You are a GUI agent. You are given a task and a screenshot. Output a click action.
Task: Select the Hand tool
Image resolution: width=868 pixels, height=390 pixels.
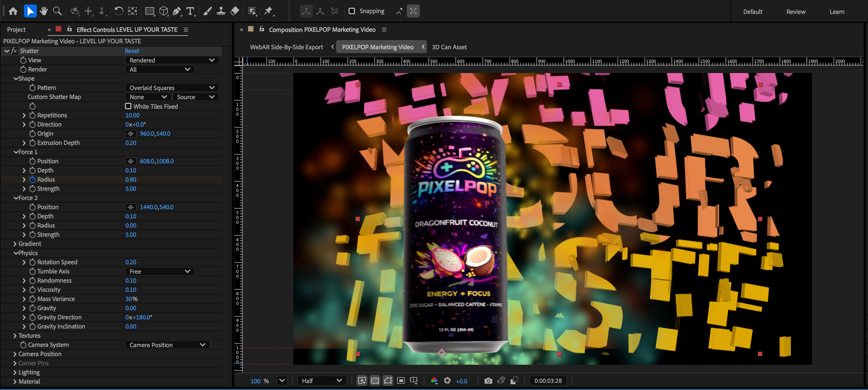pyautogui.click(x=43, y=11)
